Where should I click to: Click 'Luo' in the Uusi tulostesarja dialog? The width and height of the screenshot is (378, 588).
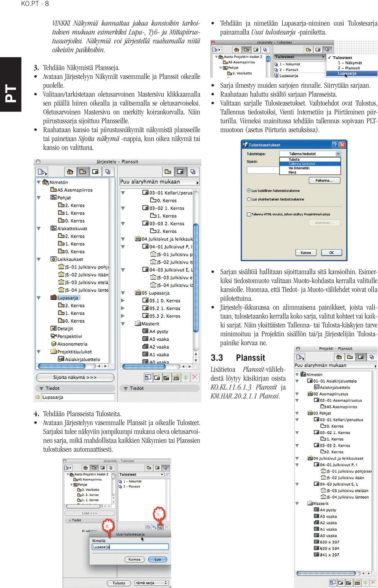[157, 559]
